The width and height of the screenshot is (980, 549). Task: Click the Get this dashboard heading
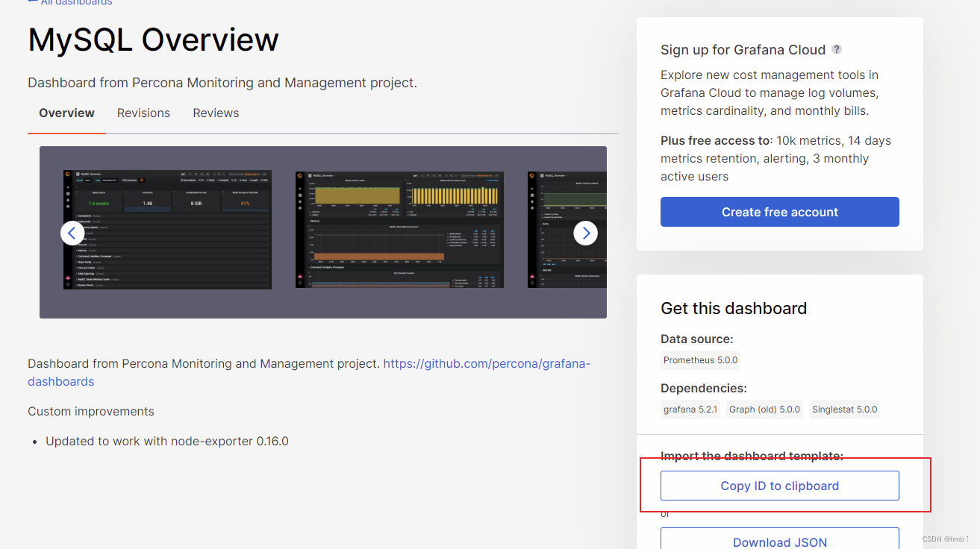734,309
